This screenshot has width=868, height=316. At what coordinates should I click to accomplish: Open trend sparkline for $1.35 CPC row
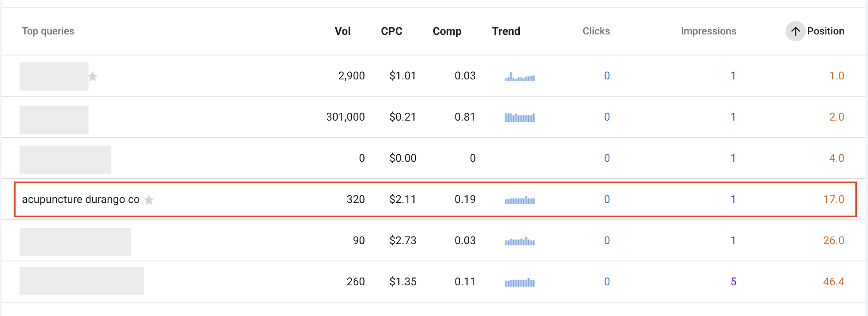(x=520, y=282)
